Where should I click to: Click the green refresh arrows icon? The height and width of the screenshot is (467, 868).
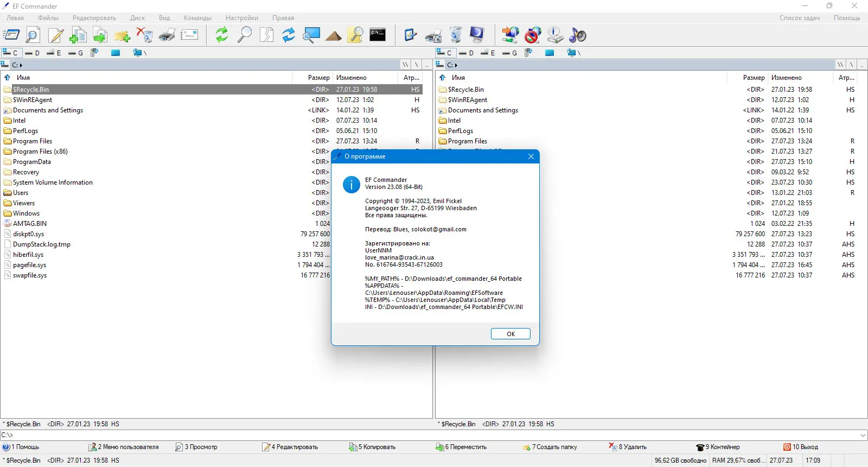pos(222,35)
